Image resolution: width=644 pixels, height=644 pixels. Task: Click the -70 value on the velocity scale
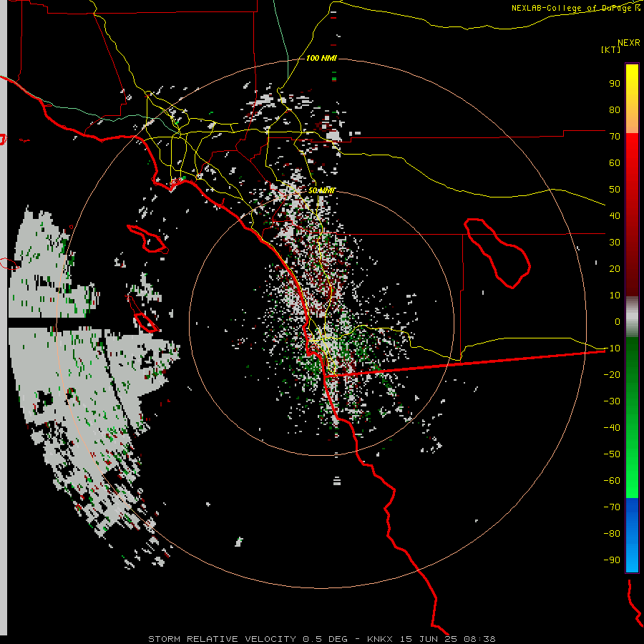coord(612,507)
